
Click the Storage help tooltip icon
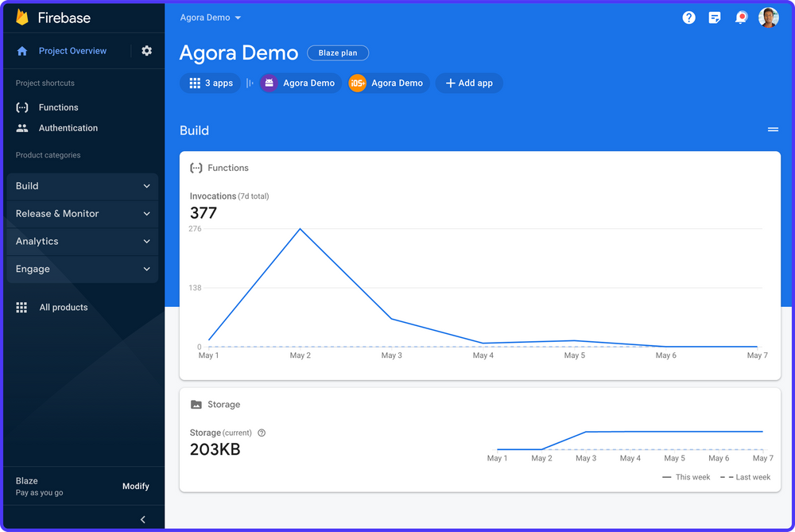click(x=261, y=433)
